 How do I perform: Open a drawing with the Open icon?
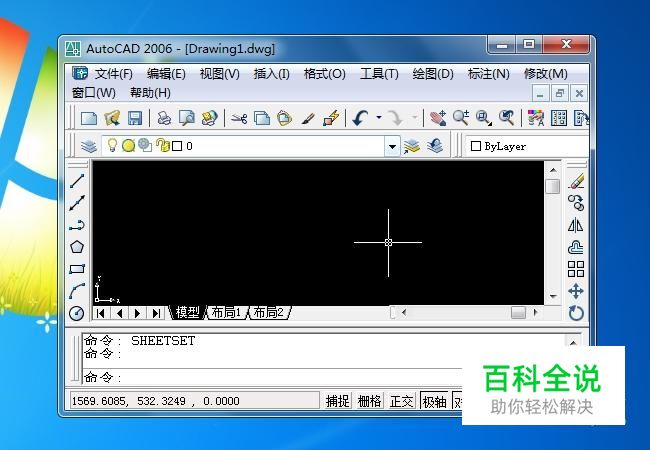click(x=112, y=119)
